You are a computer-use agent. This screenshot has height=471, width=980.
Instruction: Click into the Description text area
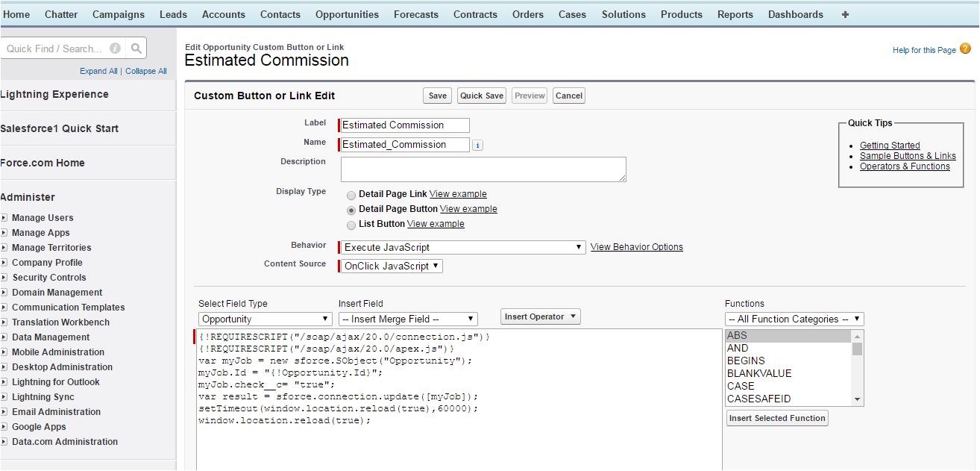click(x=483, y=169)
